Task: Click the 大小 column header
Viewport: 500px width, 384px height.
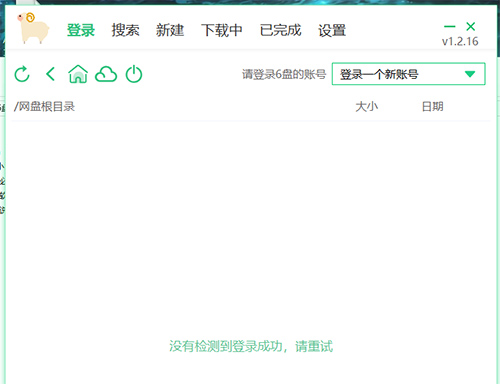Action: pos(367,107)
